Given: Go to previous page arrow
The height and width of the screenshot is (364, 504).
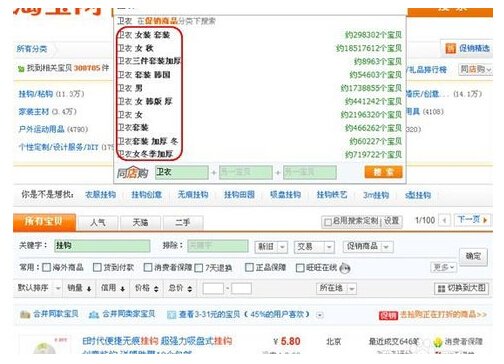Looking at the screenshot, I should click(x=444, y=220).
